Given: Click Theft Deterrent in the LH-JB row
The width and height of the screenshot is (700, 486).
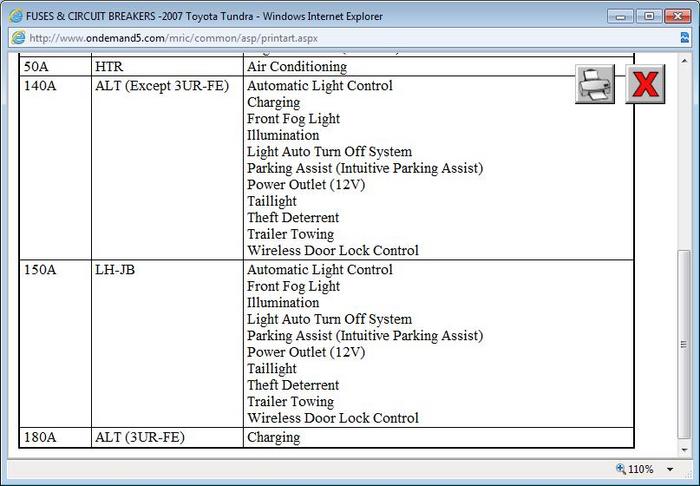Looking at the screenshot, I should [293, 385].
